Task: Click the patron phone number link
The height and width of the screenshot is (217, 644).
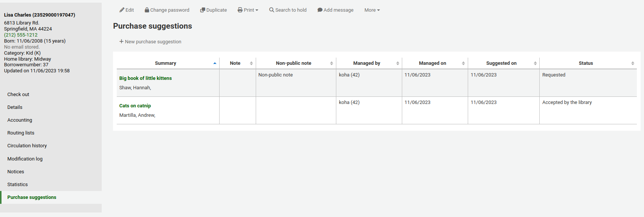Action: (21, 35)
